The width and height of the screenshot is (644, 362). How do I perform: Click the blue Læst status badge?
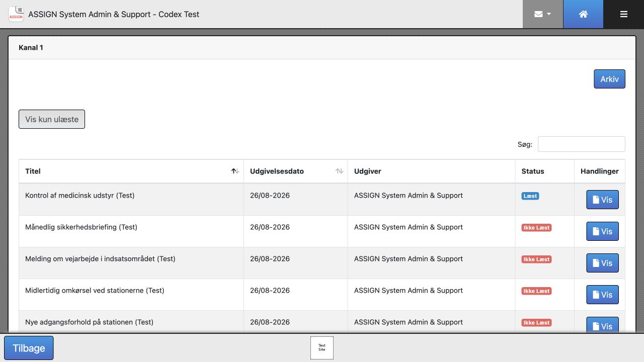pos(530,196)
